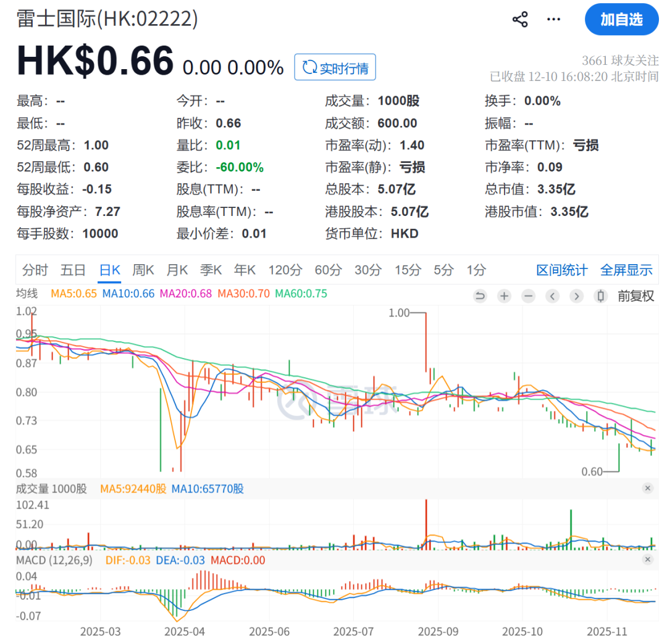Click the 1.00 high price marker on chart
This screenshot has height=643, width=667.
pos(398,313)
